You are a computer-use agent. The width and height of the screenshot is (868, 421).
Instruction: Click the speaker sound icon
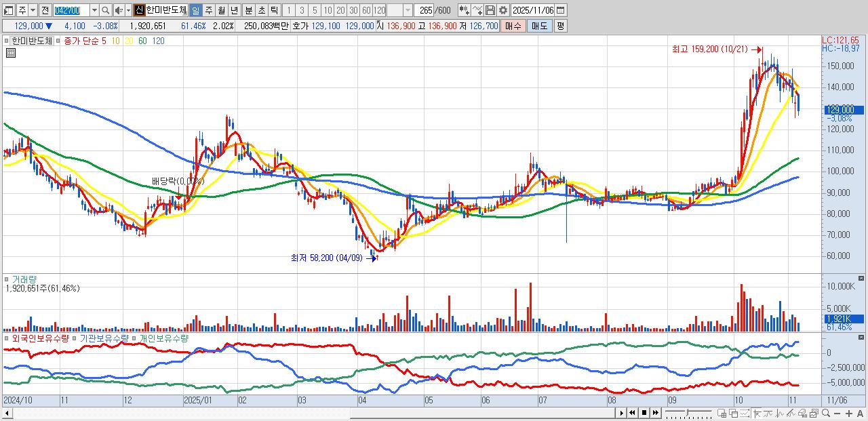click(118, 10)
